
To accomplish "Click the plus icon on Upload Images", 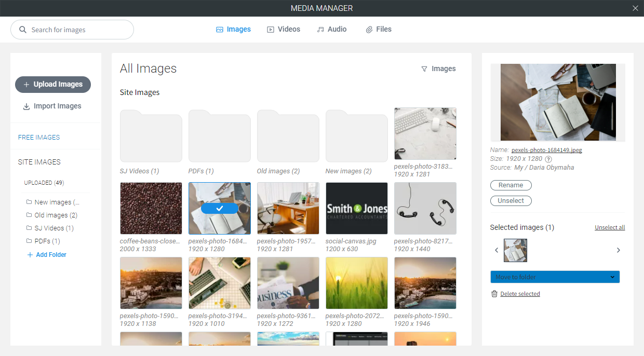I will click(26, 85).
